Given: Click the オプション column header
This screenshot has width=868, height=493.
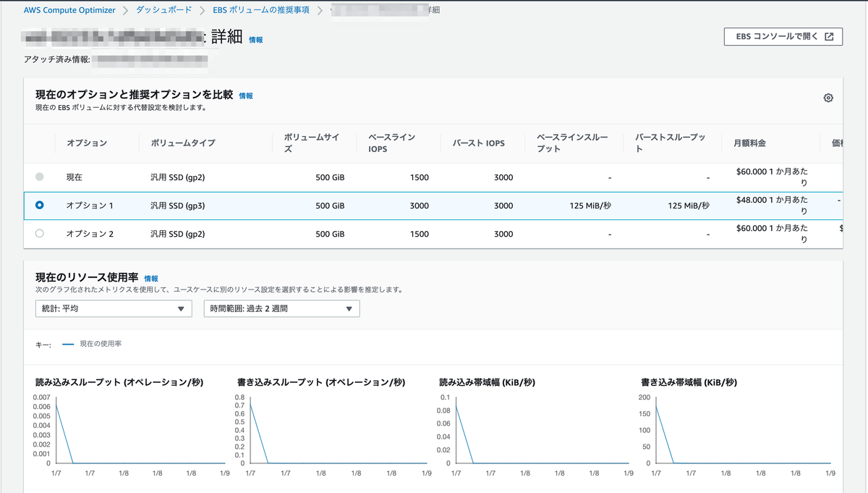Looking at the screenshot, I should pyautogui.click(x=87, y=143).
